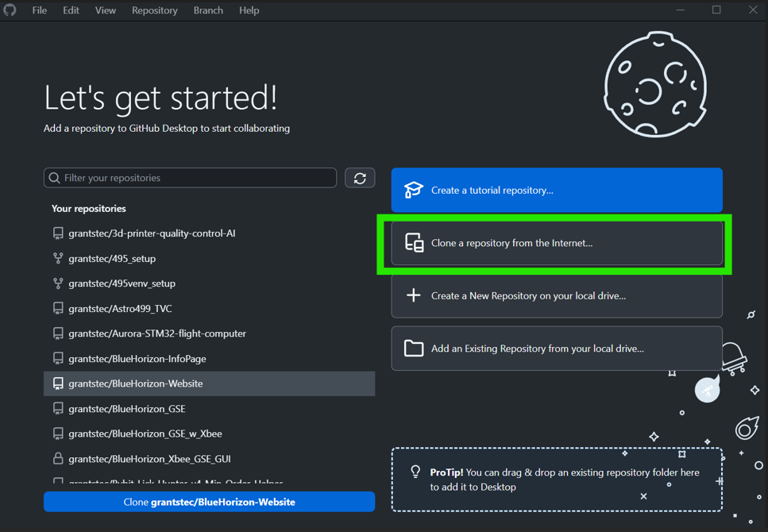Click the clone devices icon

pos(414,243)
